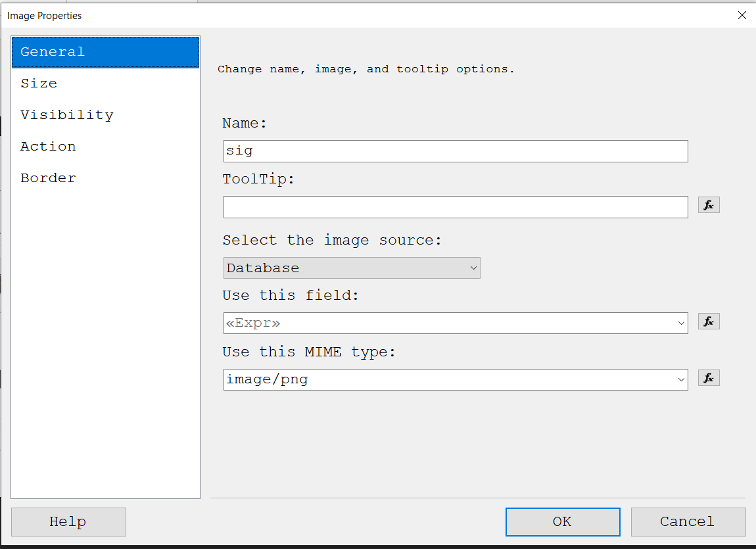
Task: Open the expression builder for MIME type
Action: click(x=708, y=377)
